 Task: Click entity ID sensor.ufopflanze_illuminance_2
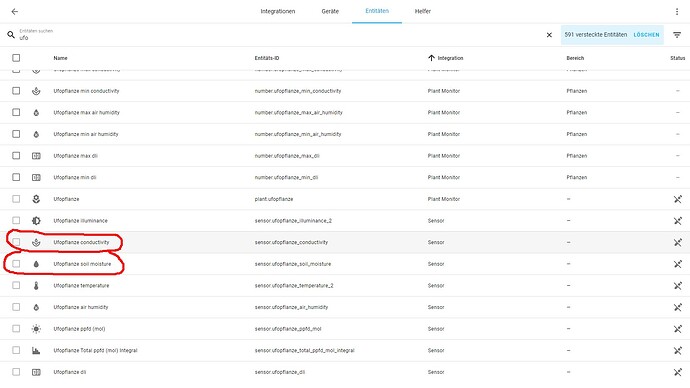pyautogui.click(x=293, y=221)
